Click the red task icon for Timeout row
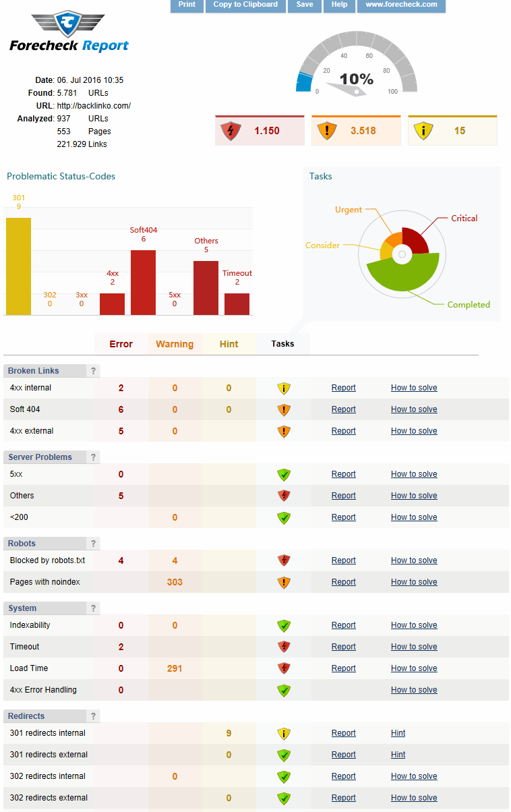511x812 pixels. [x=284, y=647]
